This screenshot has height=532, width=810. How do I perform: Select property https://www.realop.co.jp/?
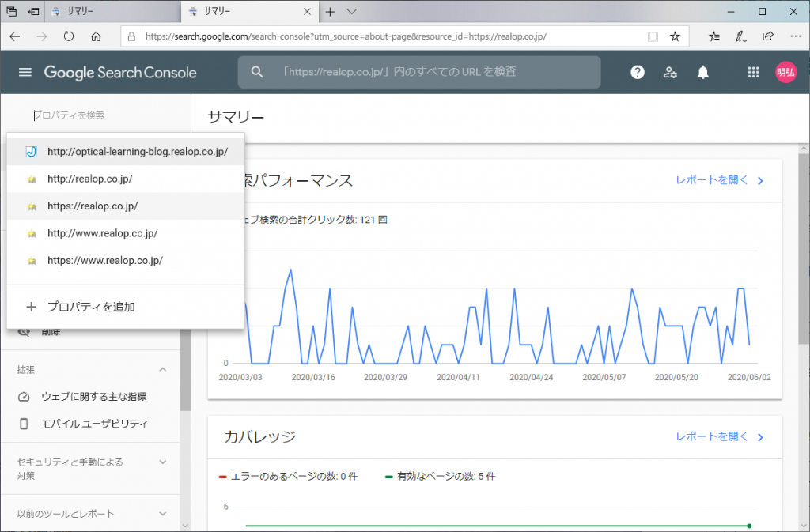126,261
